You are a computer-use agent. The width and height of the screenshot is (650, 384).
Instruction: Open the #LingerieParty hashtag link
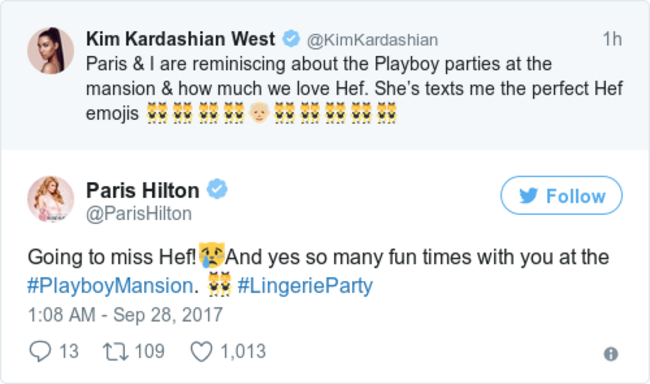(x=305, y=286)
